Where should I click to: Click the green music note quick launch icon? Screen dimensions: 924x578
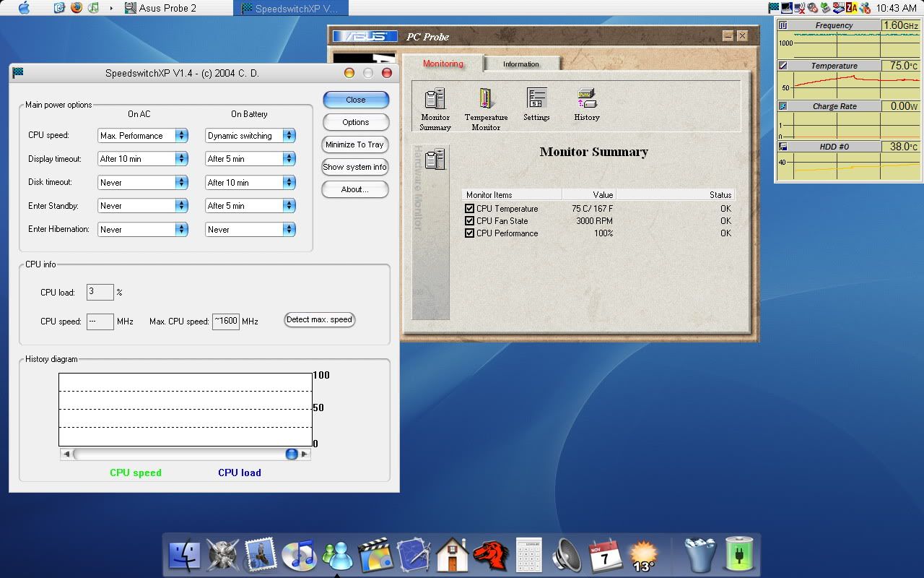click(92, 8)
